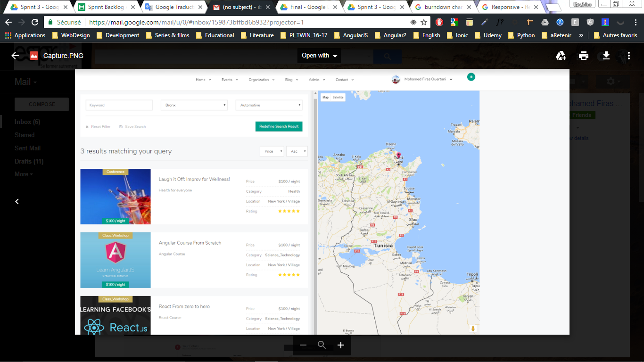
Task: Zoom out with the minus icon
Action: pos(303,345)
